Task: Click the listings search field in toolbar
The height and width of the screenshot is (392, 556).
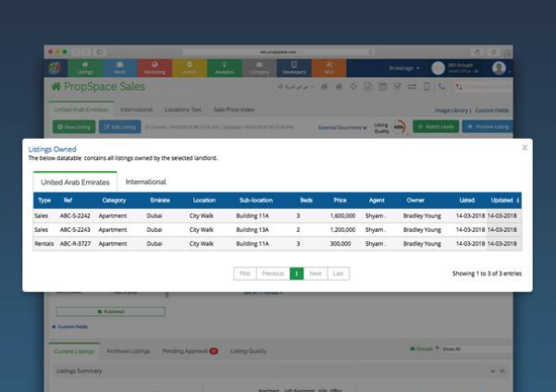Action: [x=484, y=87]
